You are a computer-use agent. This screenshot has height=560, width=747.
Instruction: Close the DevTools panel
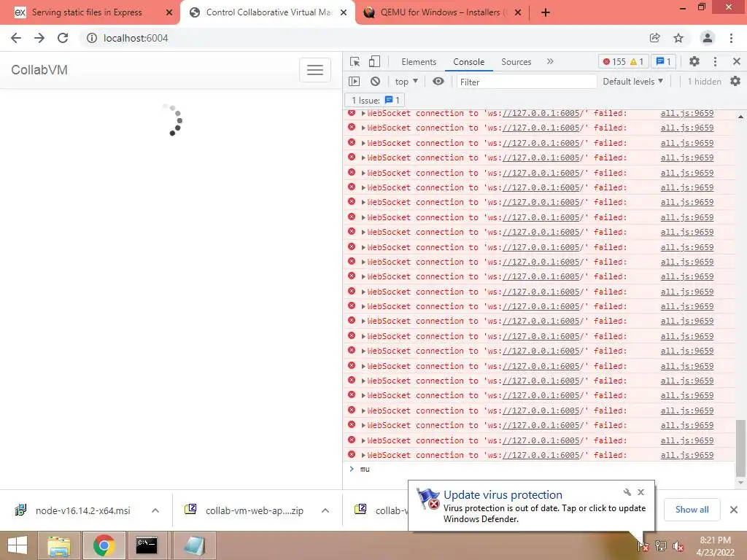click(x=737, y=61)
